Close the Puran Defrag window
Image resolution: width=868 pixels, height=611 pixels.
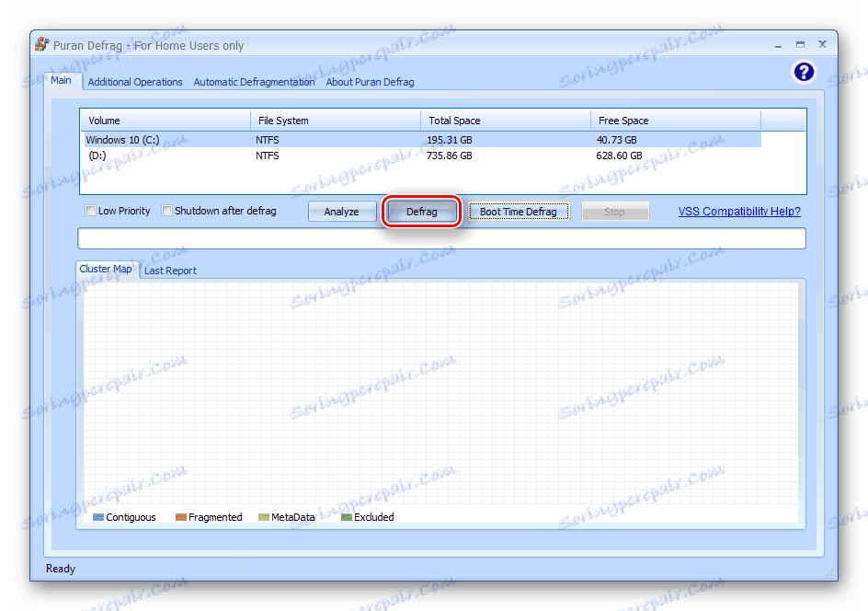[823, 44]
